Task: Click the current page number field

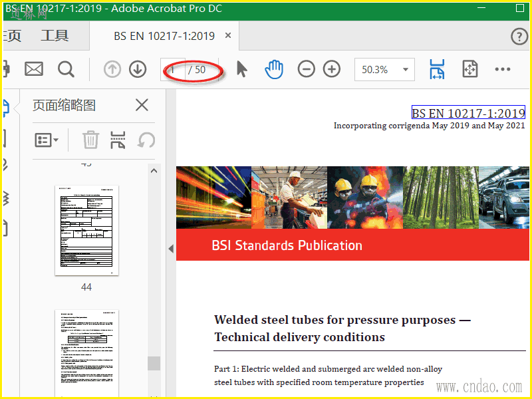Action: pos(173,70)
